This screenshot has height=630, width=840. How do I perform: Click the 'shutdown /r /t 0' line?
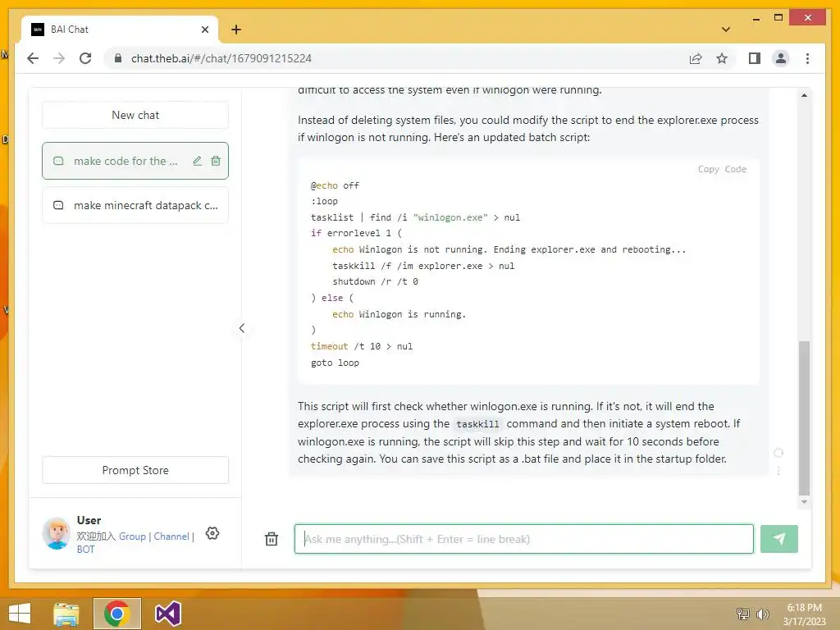click(x=375, y=282)
